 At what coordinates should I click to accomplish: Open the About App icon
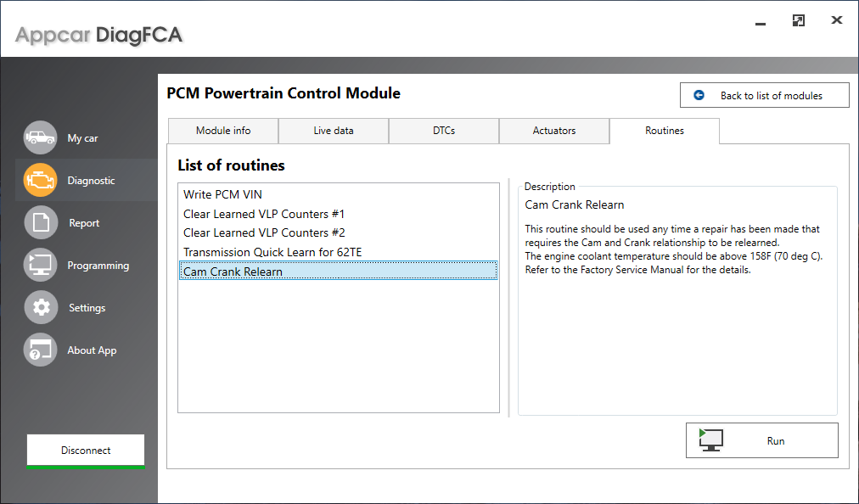40,350
